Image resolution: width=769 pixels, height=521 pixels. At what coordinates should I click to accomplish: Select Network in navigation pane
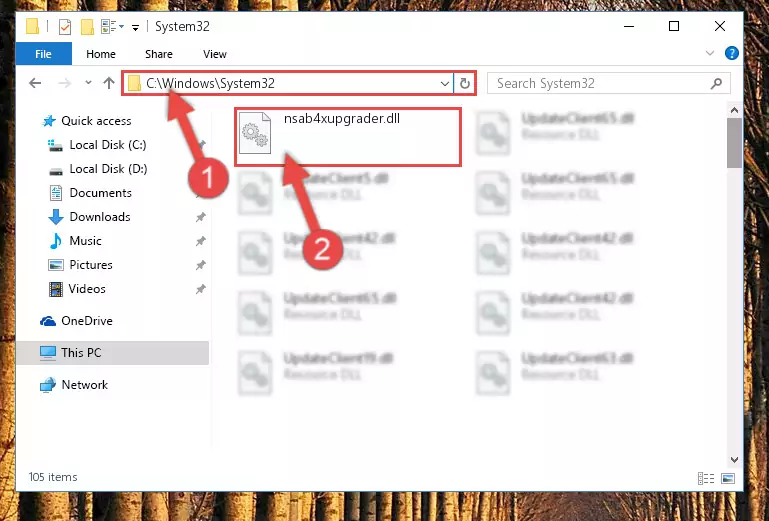[x=84, y=385]
